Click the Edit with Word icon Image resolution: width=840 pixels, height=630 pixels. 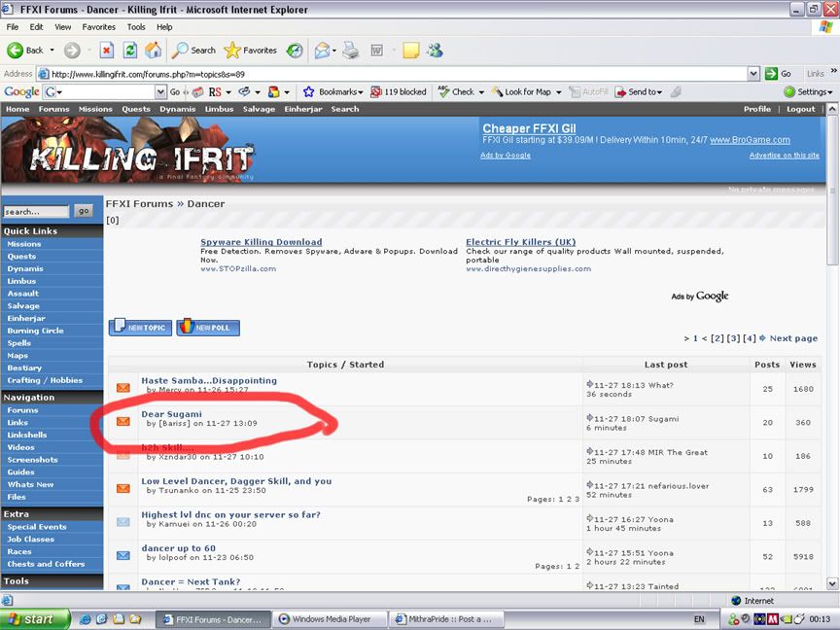(x=377, y=51)
